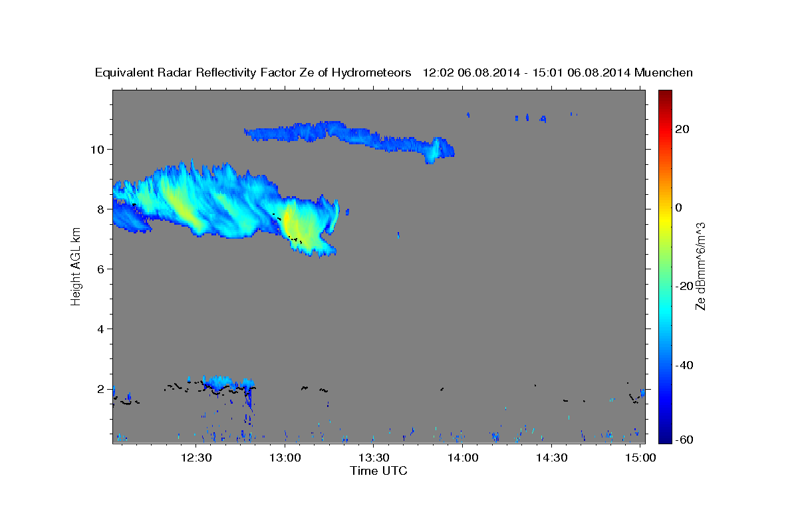
Task: Click the 15:00 time tick label
Action: click(x=640, y=458)
